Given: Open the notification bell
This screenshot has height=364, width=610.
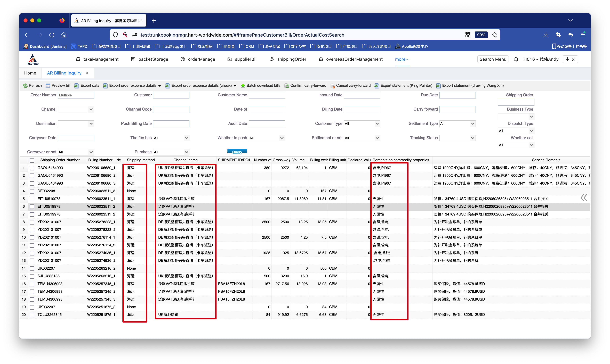Looking at the screenshot, I should point(516,59).
